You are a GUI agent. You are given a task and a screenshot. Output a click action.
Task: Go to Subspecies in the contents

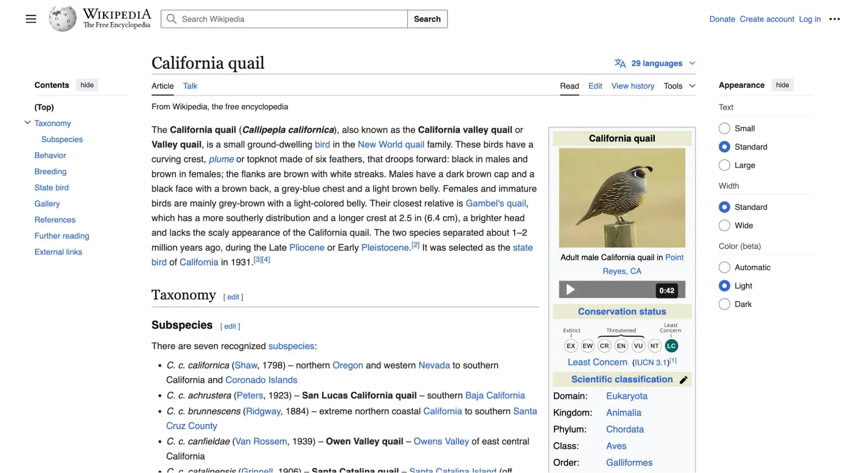[x=62, y=139]
